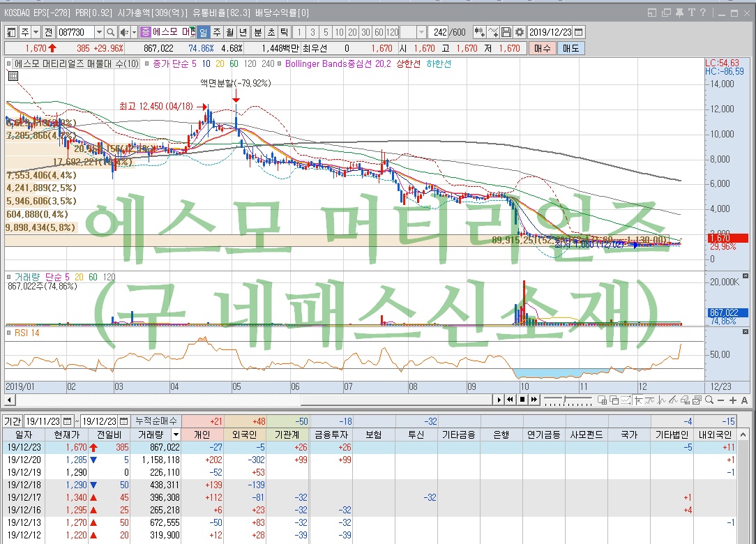Open calendar for start date 19/11/23
The image size is (756, 544).
pyautogui.click(x=68, y=421)
